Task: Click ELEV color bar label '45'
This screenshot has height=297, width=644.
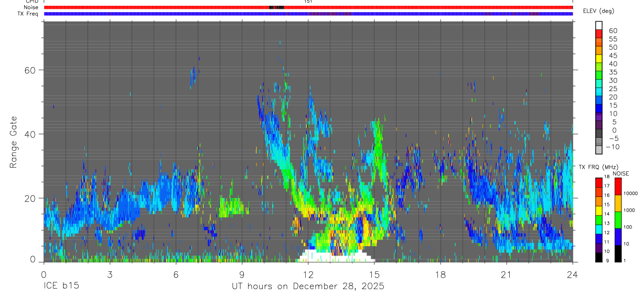Action: [613, 56]
